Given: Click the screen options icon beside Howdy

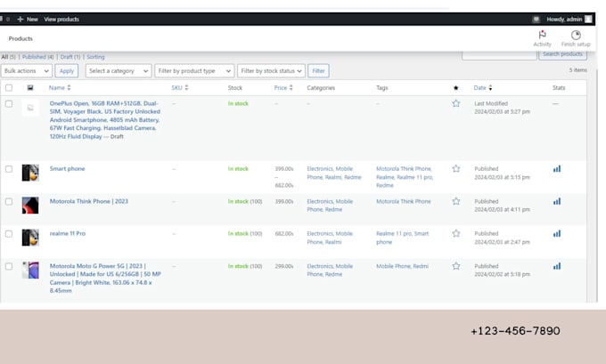Looking at the screenshot, I should (536, 20).
